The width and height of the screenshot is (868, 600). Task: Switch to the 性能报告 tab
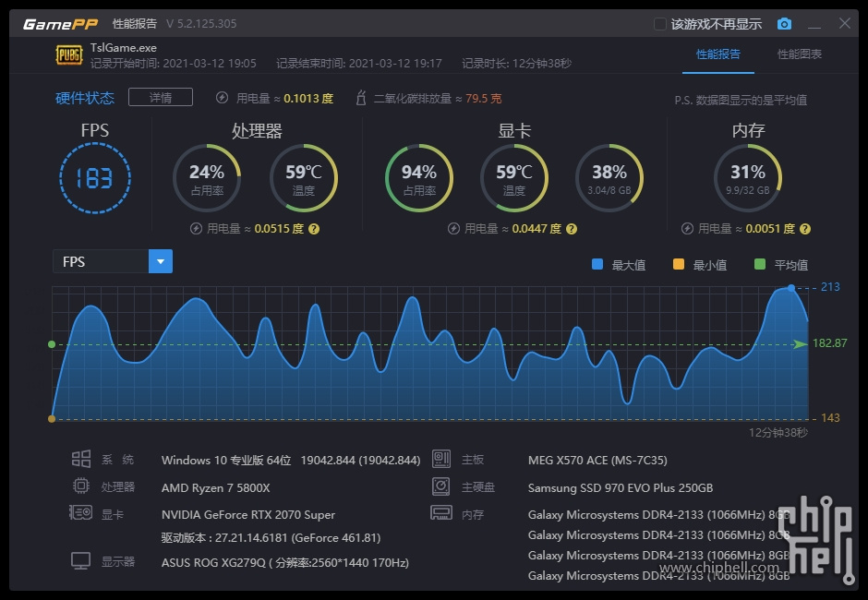(718, 54)
